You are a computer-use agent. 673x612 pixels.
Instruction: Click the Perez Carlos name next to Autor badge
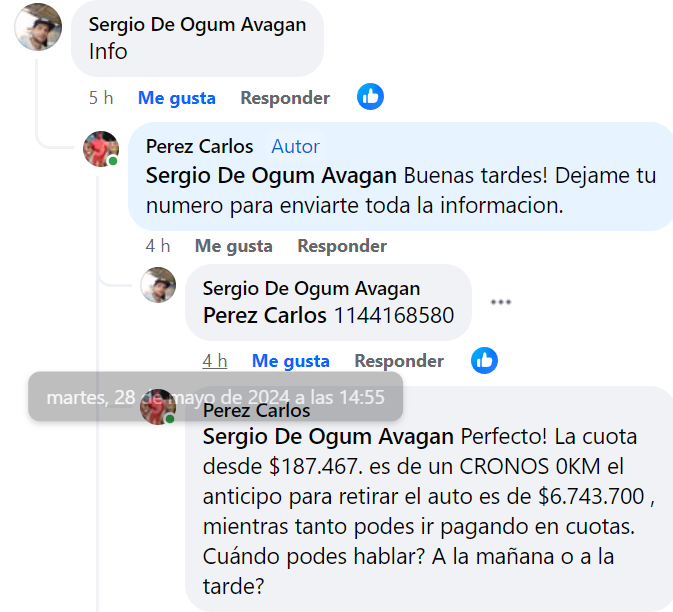[200, 147]
